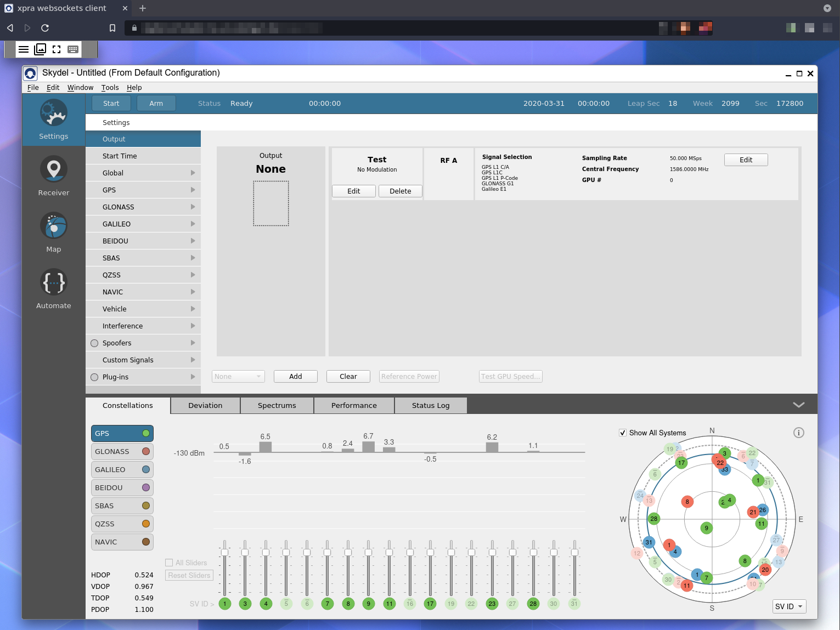Expand the GPS settings row

coord(143,190)
